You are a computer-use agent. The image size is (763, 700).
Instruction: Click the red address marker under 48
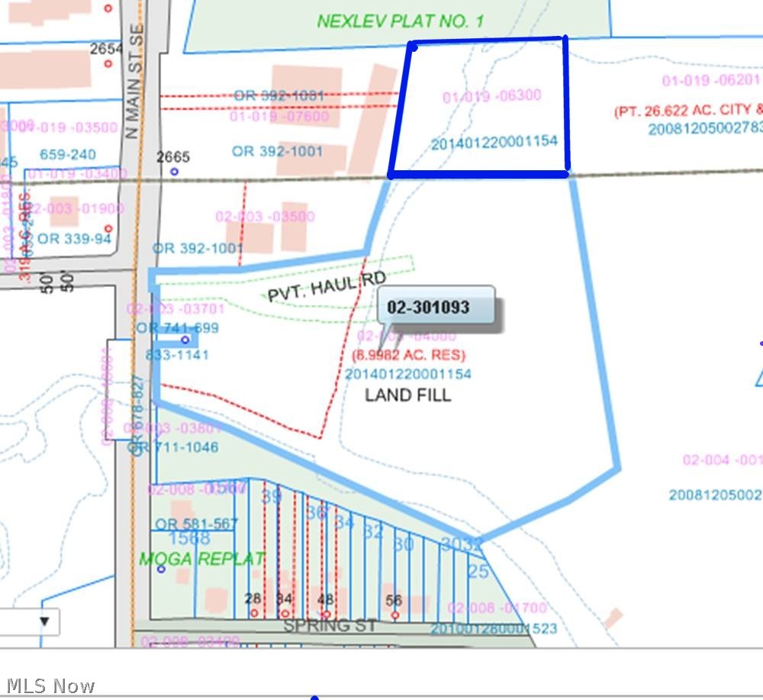(x=327, y=615)
